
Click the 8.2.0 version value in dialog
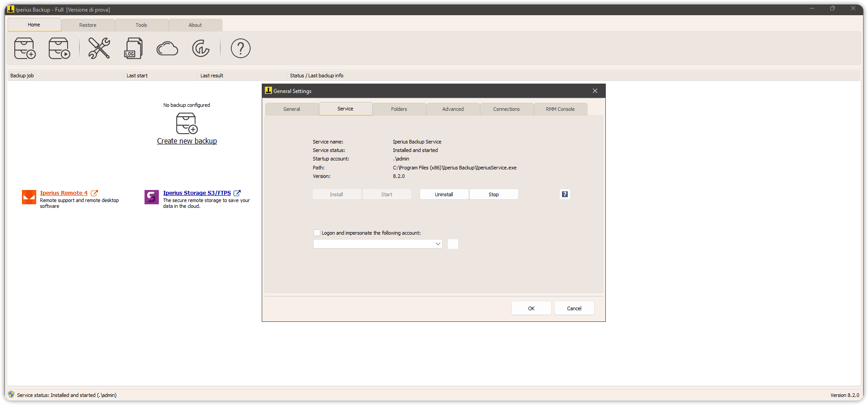399,176
